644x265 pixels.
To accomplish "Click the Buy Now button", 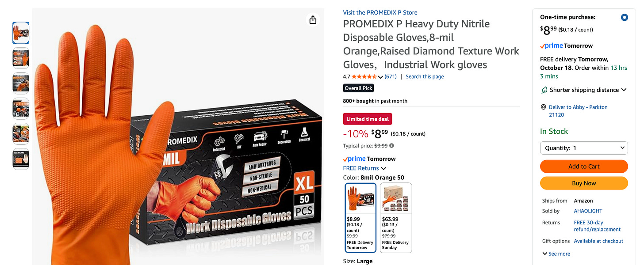I will 584,183.
